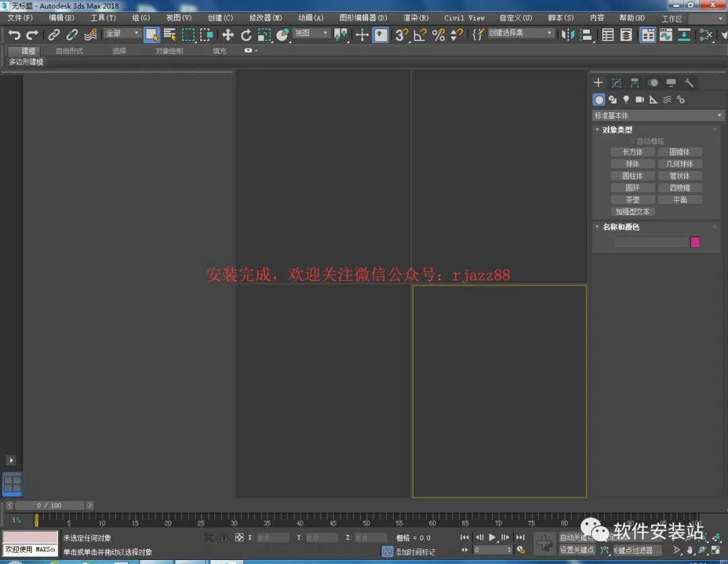Screen dimensions: 728x564
Task: Toggle the 3D Snaps button
Action: point(402,35)
